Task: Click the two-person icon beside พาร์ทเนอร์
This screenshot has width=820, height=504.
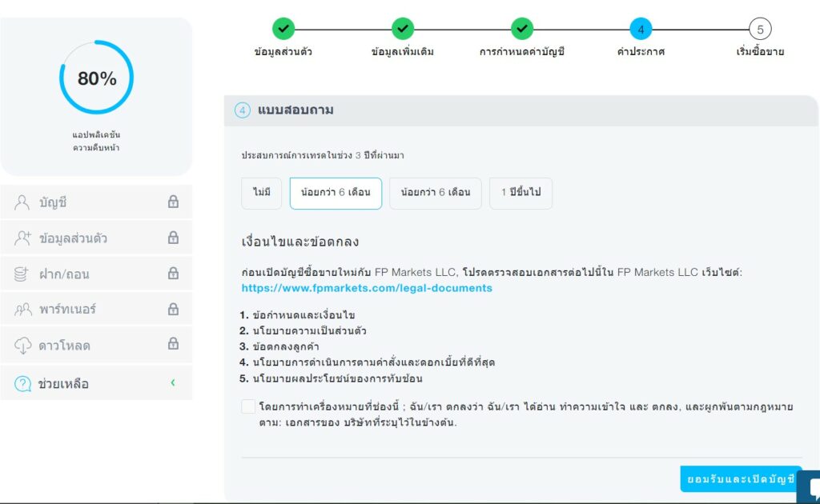Action: 22,310
